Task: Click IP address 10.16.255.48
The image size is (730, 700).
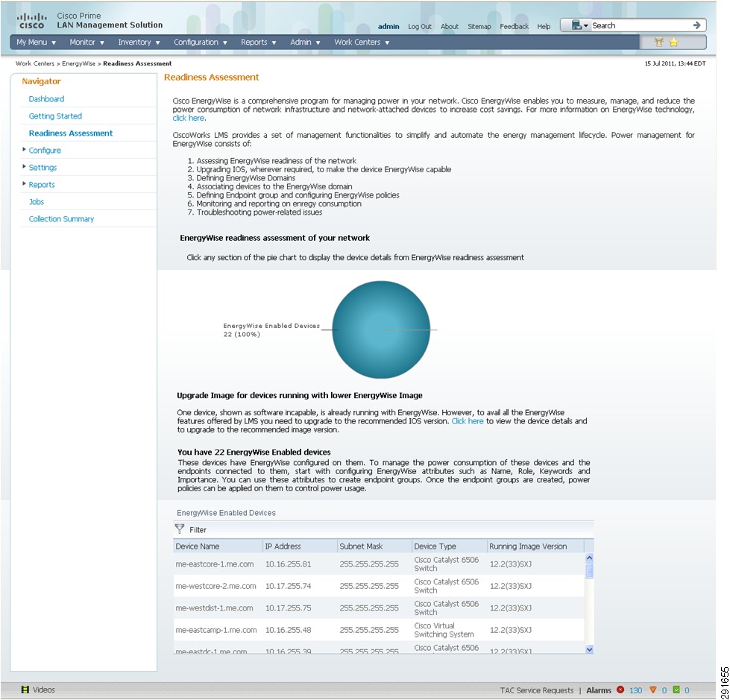Action: click(288, 630)
